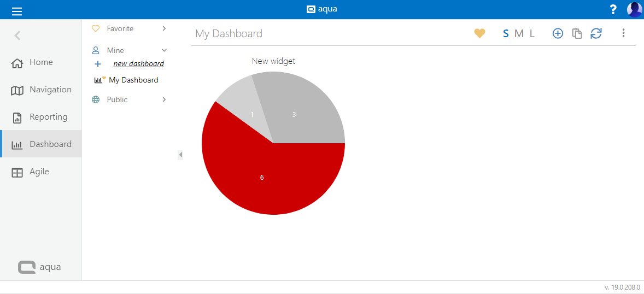The width and height of the screenshot is (644, 294).
Task: Open the hamburger menu in top bar
Action: point(17,11)
